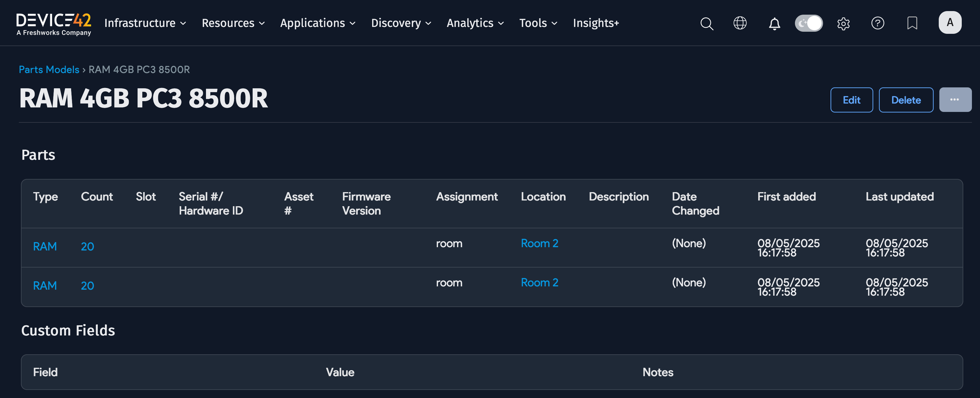980x398 pixels.
Task: Click the globe language icon
Action: point(740,23)
